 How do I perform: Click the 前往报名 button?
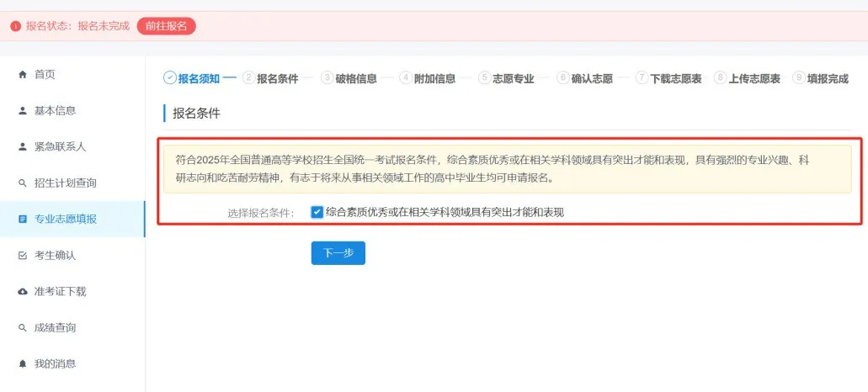pyautogui.click(x=166, y=26)
